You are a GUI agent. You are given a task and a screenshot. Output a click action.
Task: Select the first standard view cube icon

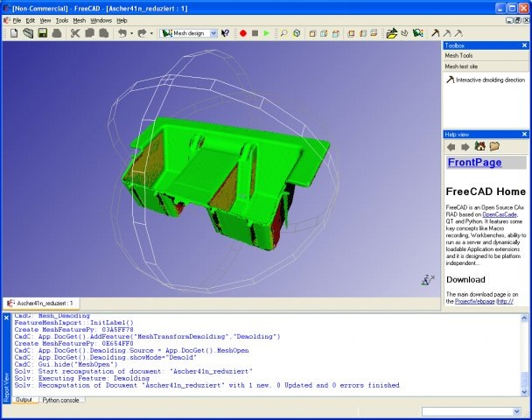pos(312,33)
